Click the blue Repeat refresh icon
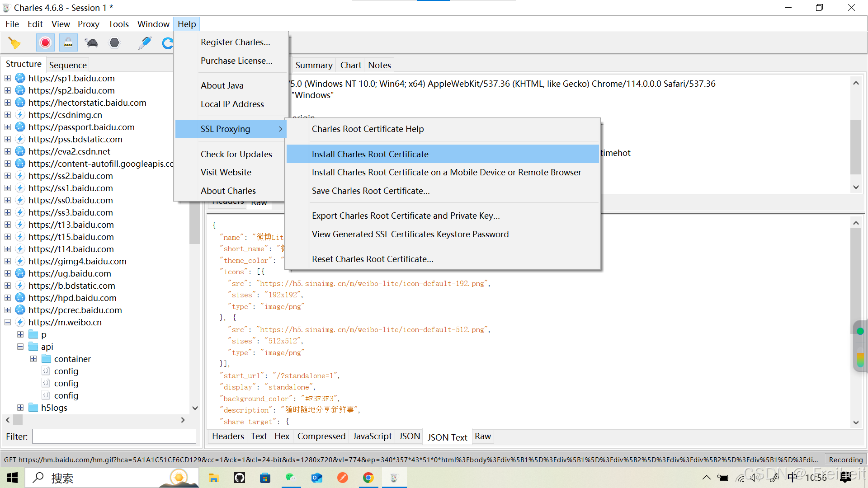The width and height of the screenshot is (868, 488). (x=167, y=43)
